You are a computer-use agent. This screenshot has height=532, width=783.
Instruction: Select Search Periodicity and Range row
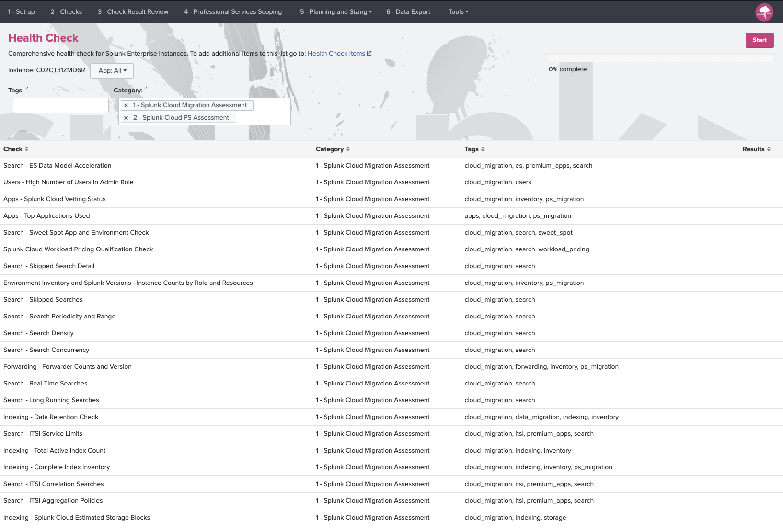point(391,317)
